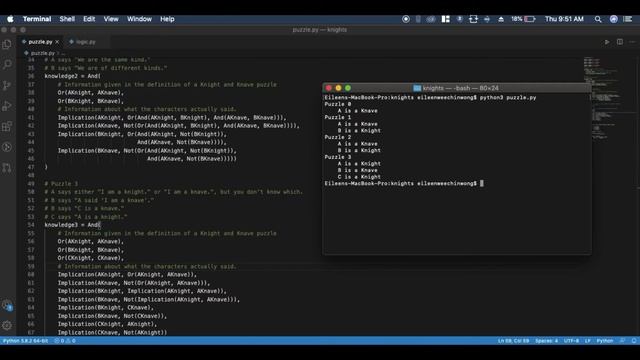Open the Extensions view

click(x=7, y=127)
